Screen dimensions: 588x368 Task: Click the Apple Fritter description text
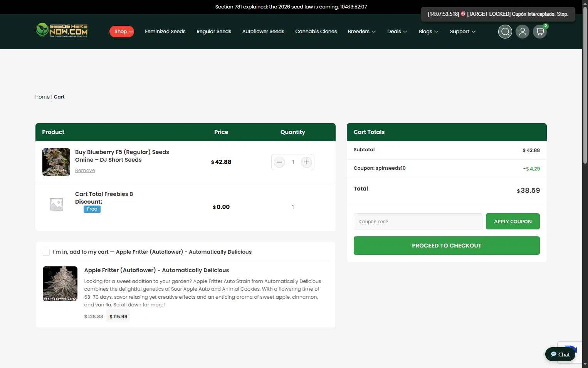tap(203, 293)
